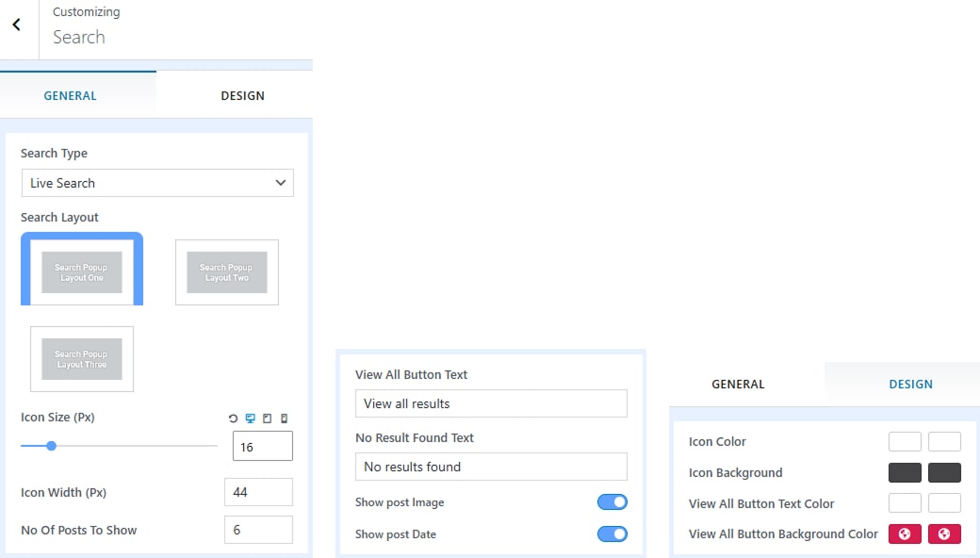Click the No Of Posts To Show field
Image resolution: width=980 pixels, height=558 pixels.
258,530
